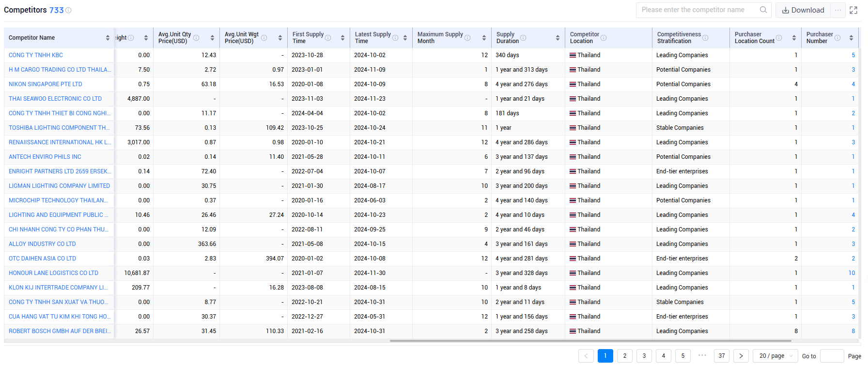Click the '363.66' price for ALLOY INDUSTRY
The width and height of the screenshot is (868, 367).
point(207,244)
